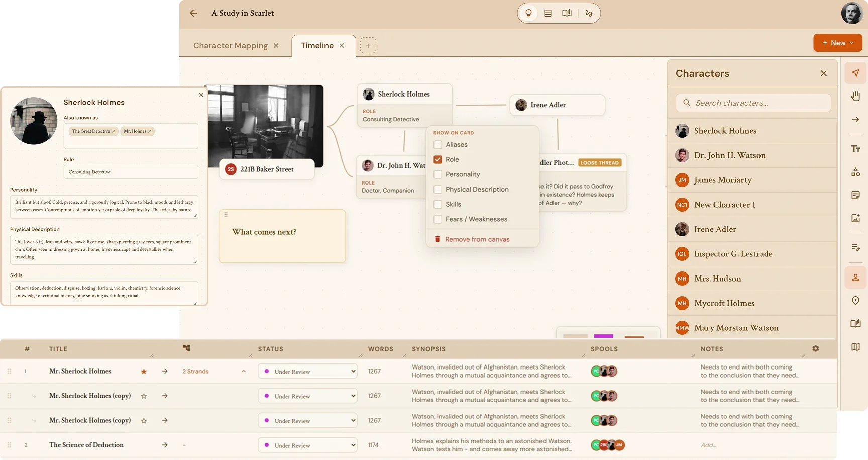Select the pointer tool in right sidebar
Viewport: 868px width, 460px height.
click(x=855, y=73)
